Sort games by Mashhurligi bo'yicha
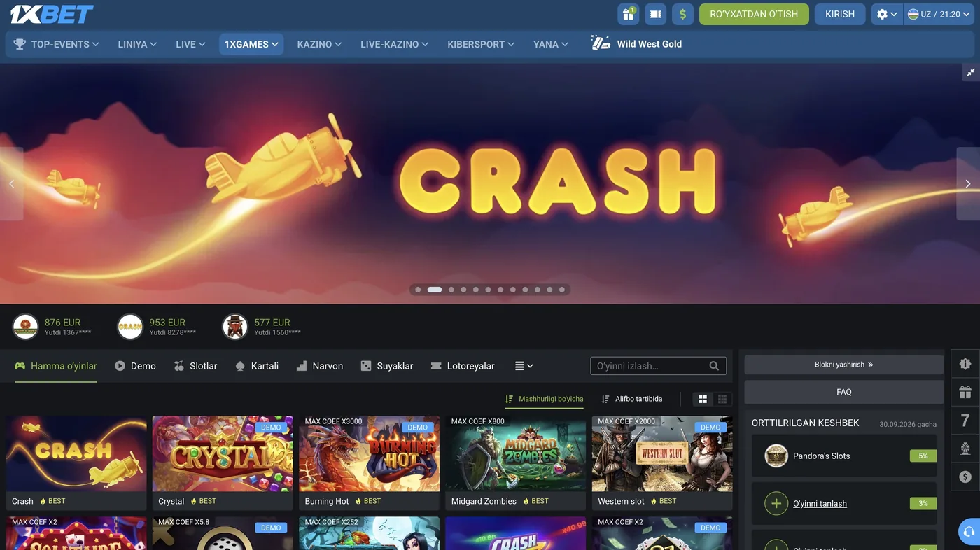Viewport: 980px width, 550px height. click(x=544, y=399)
